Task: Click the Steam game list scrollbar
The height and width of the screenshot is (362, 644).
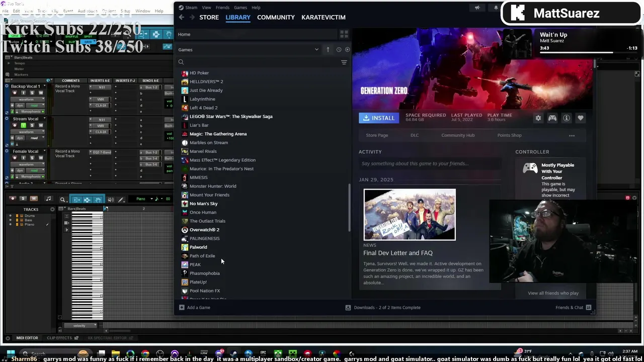Action: (349, 208)
